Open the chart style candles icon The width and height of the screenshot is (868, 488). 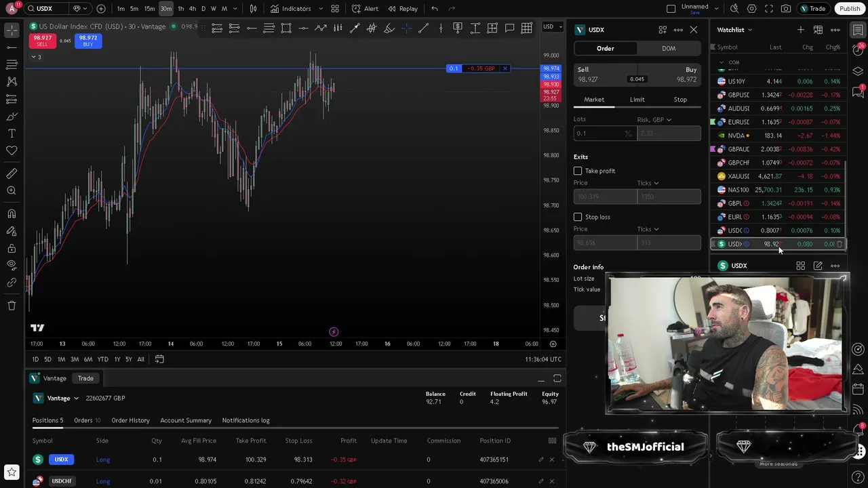(x=253, y=9)
